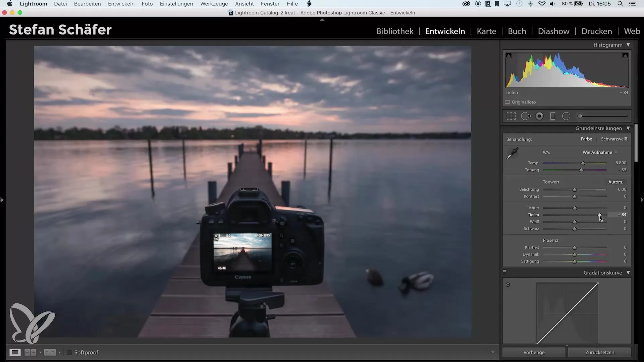Select Farbe treatment
The image size is (644, 362).
pyautogui.click(x=586, y=139)
